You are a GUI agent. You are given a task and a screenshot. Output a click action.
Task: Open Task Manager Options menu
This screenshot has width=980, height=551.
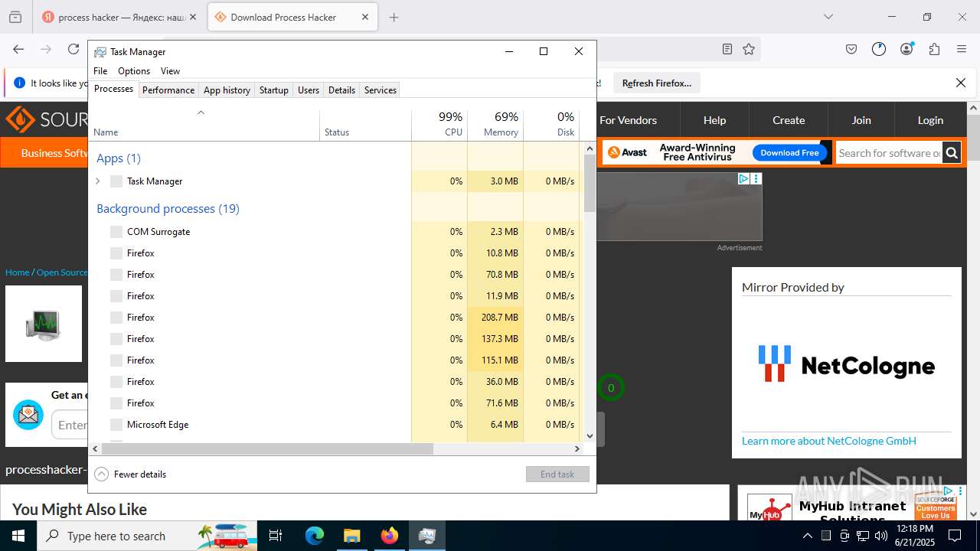click(x=134, y=71)
